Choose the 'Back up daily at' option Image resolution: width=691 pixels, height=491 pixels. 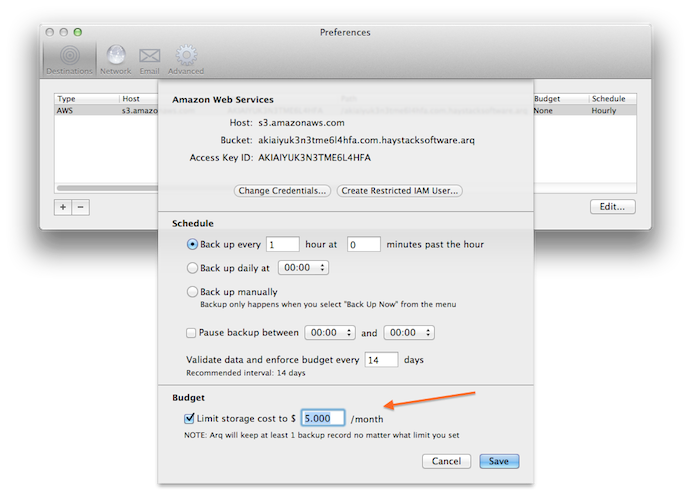[x=192, y=268]
